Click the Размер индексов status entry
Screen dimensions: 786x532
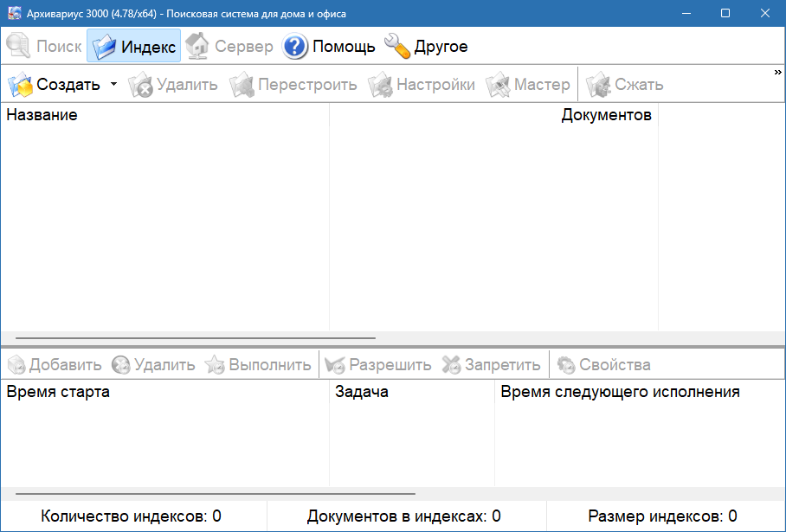pos(663,516)
